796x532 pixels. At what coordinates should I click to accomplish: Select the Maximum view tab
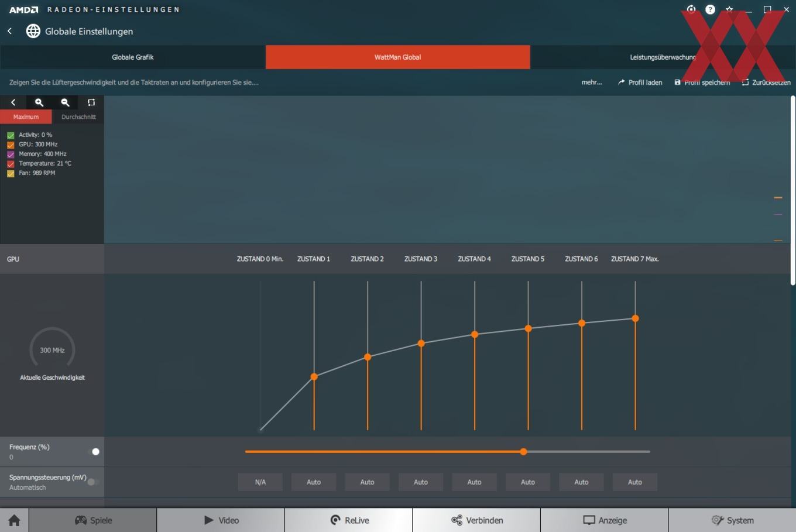point(26,117)
